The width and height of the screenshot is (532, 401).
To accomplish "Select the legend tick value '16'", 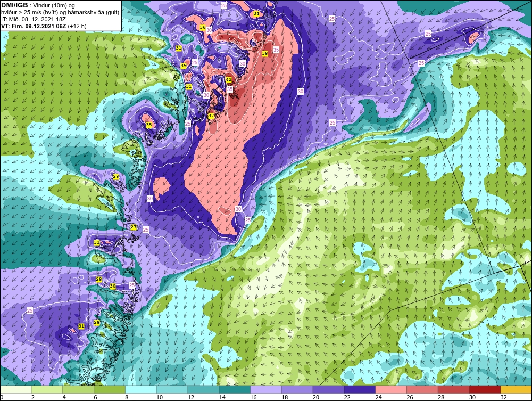I will 253,397.
